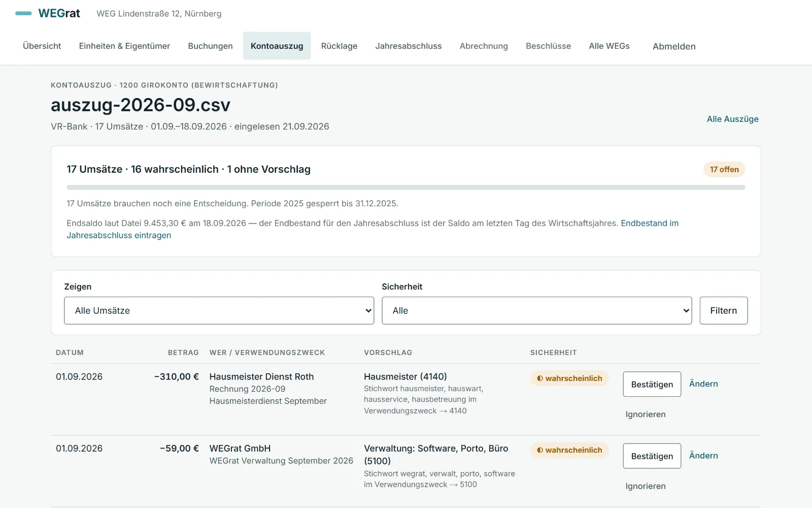Click the Verwaltung: Software, Porto, Büro suggestion
The width and height of the screenshot is (812, 508).
coord(436,455)
